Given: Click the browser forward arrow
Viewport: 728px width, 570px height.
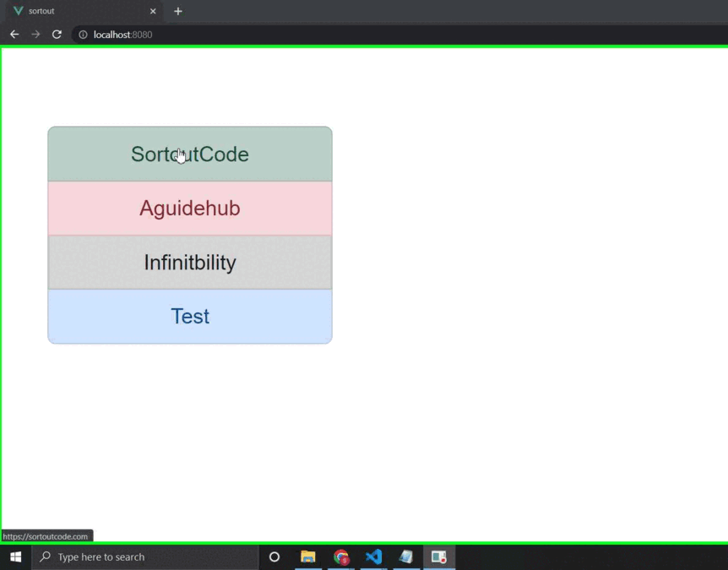Looking at the screenshot, I should pos(35,35).
